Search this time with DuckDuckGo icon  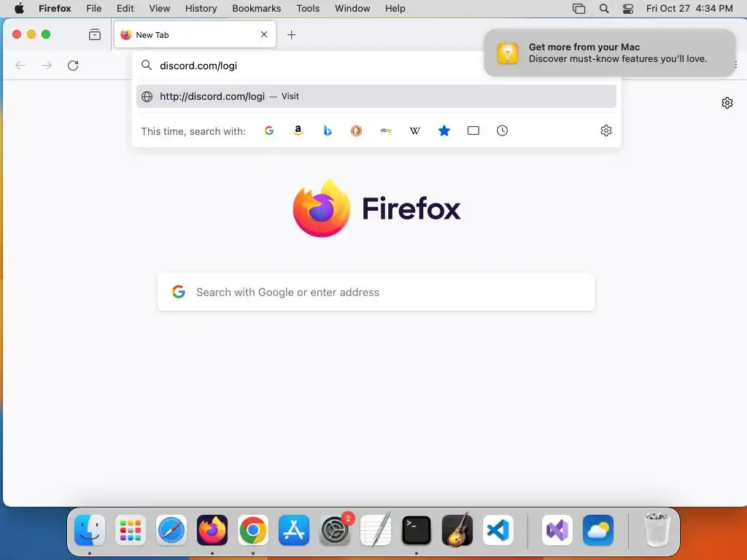click(356, 131)
